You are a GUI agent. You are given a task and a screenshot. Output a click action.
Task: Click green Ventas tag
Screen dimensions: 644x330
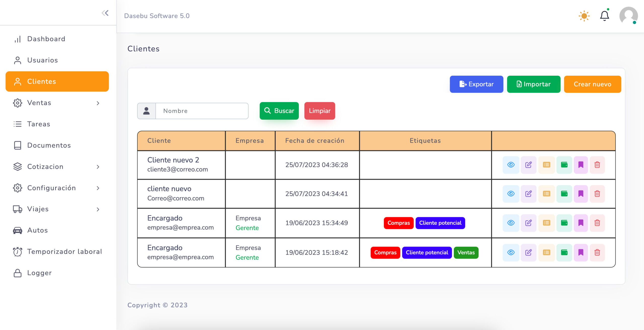point(466,253)
